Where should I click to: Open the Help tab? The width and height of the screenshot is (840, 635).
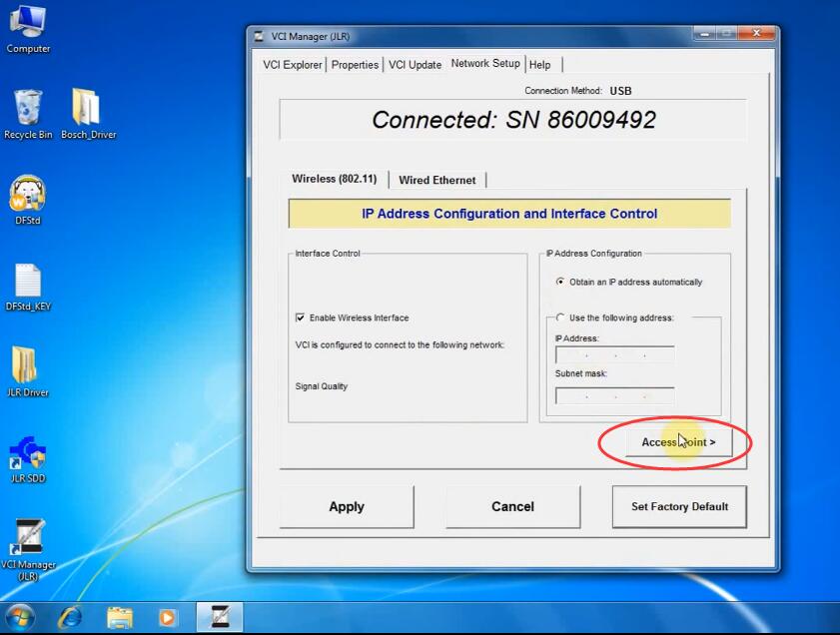pyautogui.click(x=540, y=65)
